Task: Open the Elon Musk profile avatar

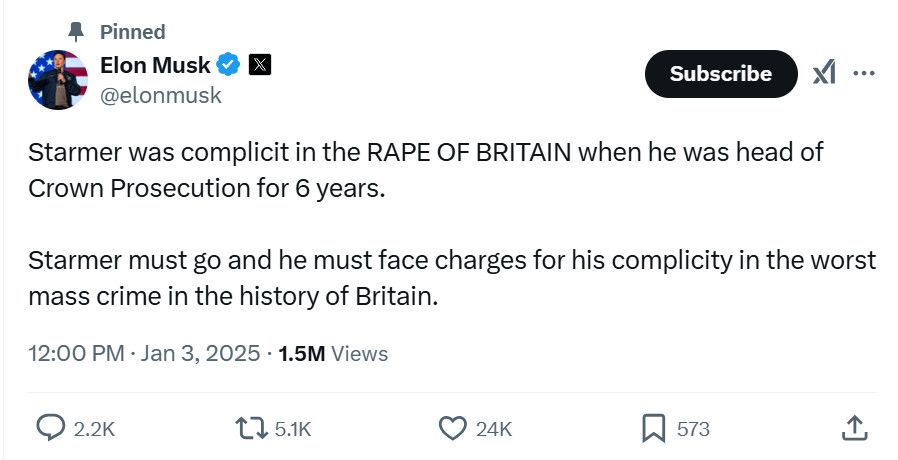Action: [x=58, y=80]
